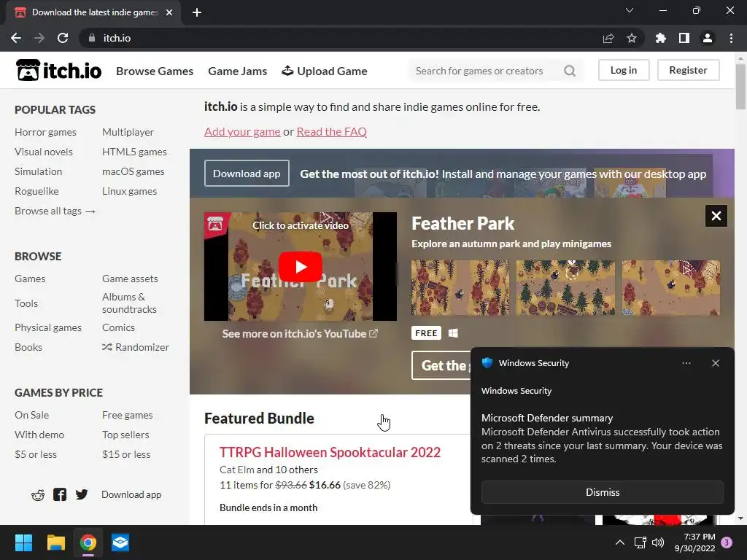
Task: Reload the current page
Action: [x=63, y=38]
